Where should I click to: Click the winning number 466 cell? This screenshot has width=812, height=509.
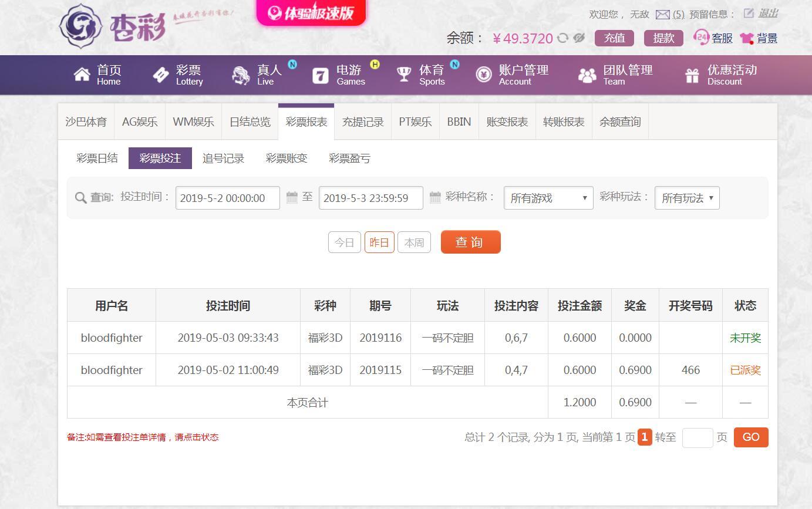tap(691, 370)
